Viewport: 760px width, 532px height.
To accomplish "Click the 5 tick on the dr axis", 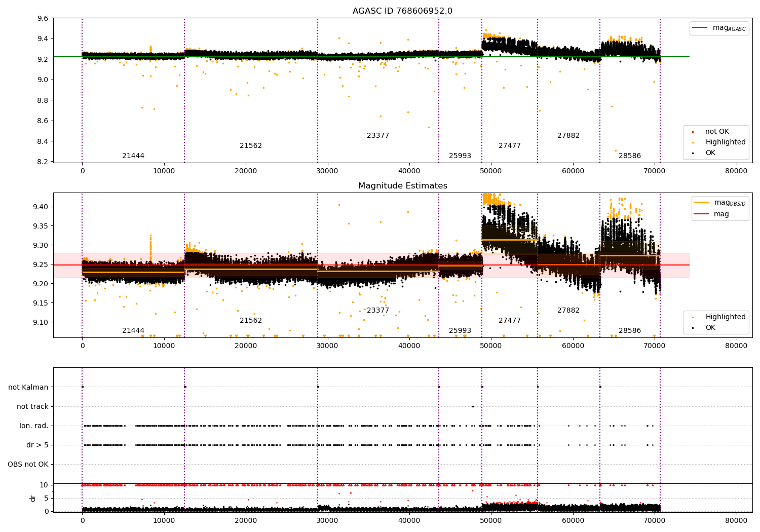I will (46, 498).
